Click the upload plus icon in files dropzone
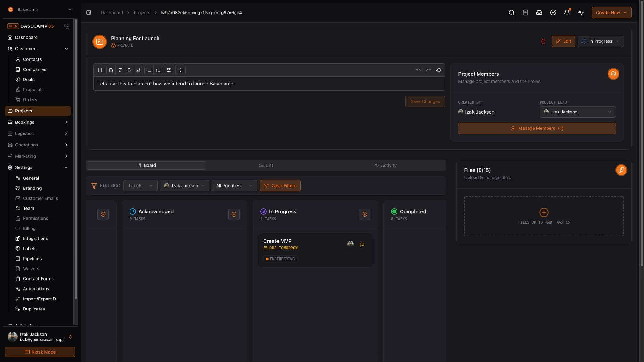The image size is (644, 362). (544, 212)
